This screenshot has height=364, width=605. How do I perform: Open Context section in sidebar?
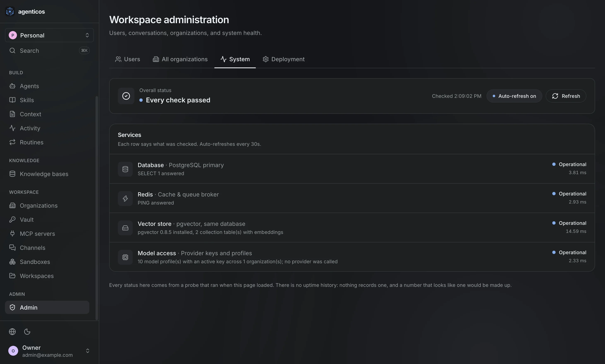pos(47,114)
